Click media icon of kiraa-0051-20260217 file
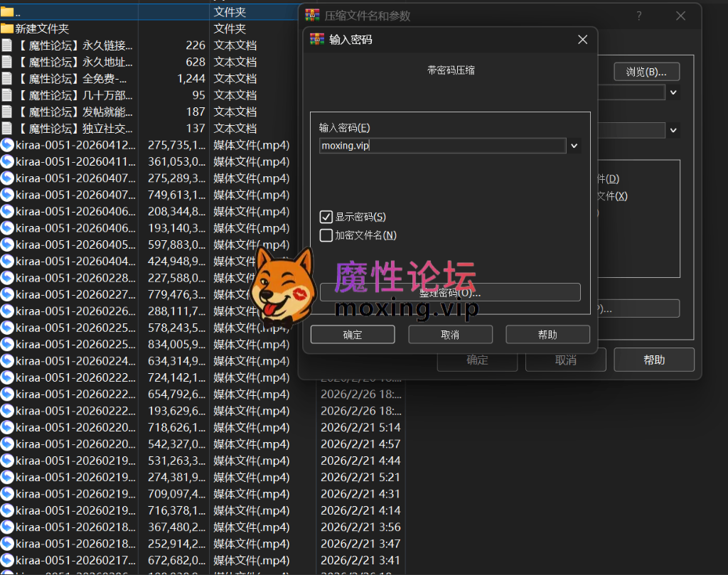The image size is (728, 575). (7, 560)
